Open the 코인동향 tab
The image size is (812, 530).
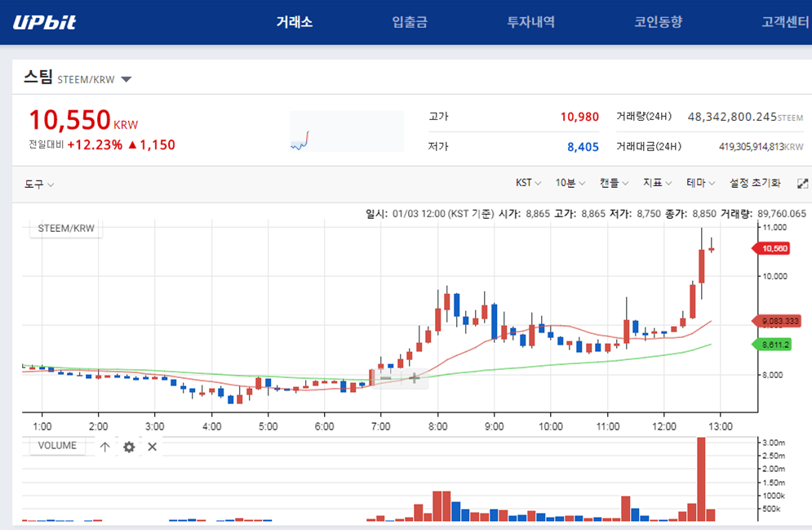[659, 22]
